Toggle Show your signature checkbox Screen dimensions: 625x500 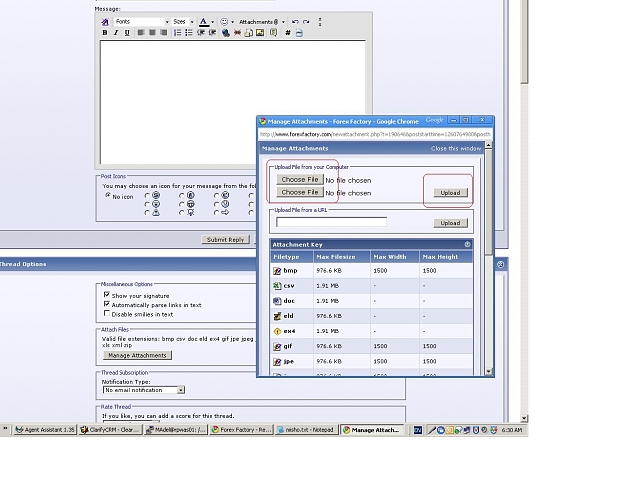[106, 295]
